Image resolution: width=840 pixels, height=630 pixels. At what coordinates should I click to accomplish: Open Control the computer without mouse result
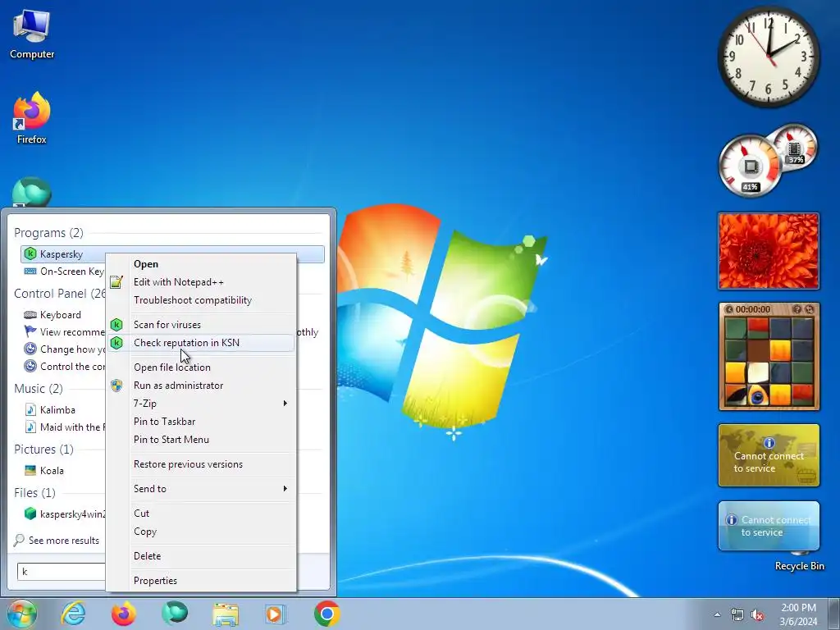[64, 367]
